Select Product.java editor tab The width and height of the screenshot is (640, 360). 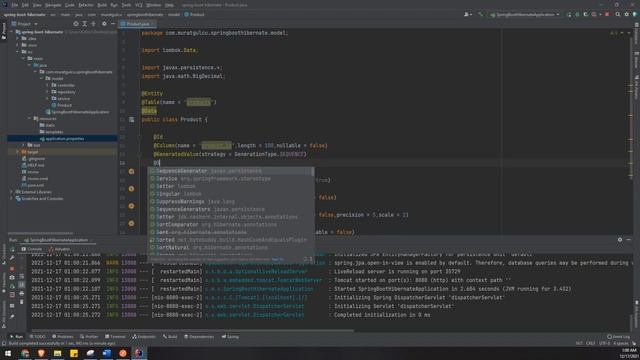pos(138,24)
